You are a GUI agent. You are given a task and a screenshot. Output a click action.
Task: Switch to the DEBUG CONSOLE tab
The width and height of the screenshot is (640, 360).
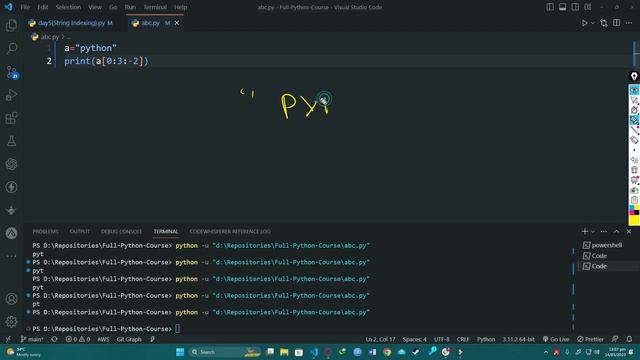click(x=121, y=231)
